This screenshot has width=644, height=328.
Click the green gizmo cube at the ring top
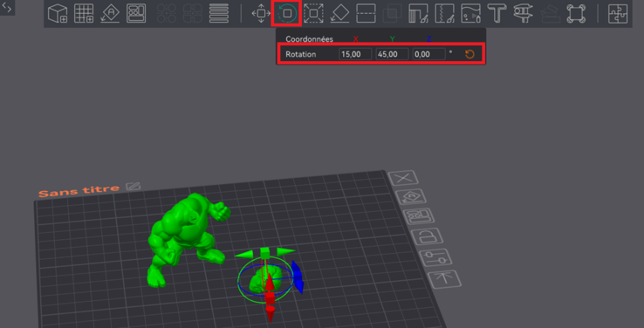265,252
